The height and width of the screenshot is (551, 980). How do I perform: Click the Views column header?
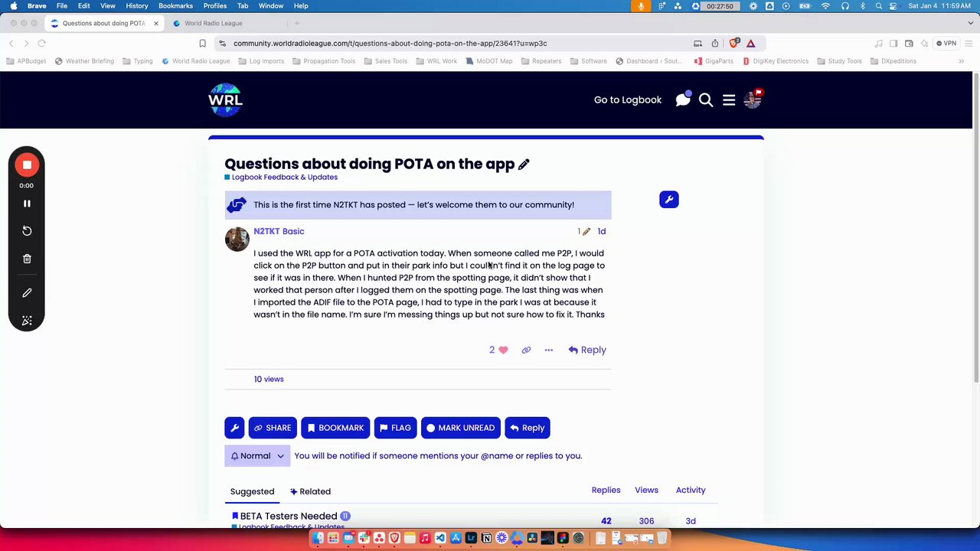[646, 490]
